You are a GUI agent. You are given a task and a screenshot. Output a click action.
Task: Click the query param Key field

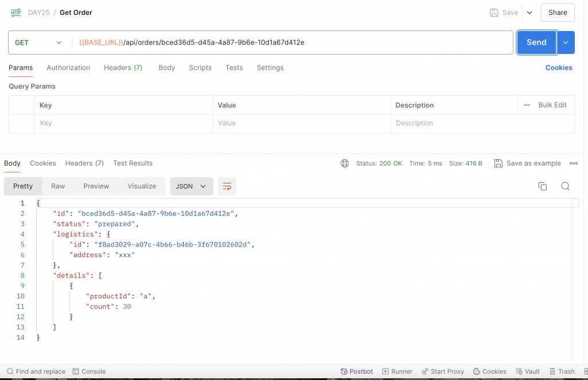pyautogui.click(x=123, y=123)
